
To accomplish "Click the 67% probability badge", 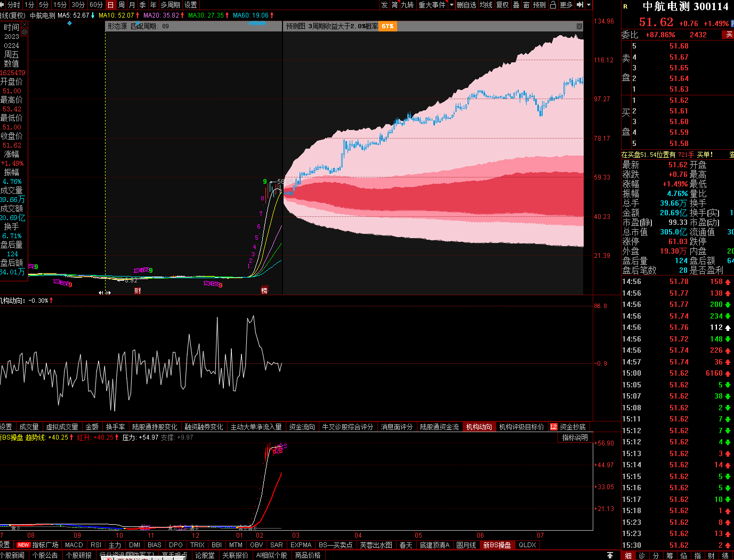I will coord(388,26).
